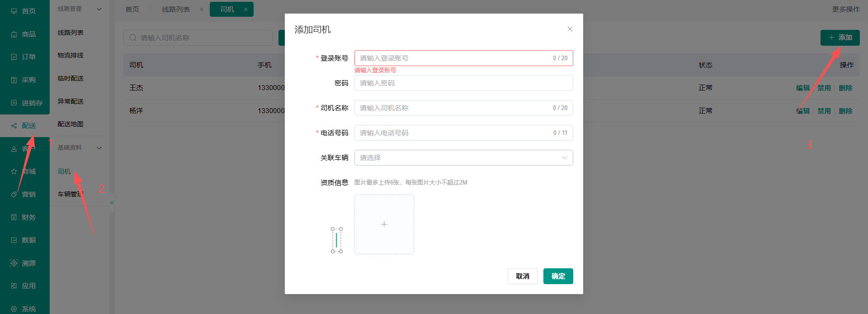Screen dimensions: 868x314
Task: Focus the 电话号码 input field
Action: [463, 133]
